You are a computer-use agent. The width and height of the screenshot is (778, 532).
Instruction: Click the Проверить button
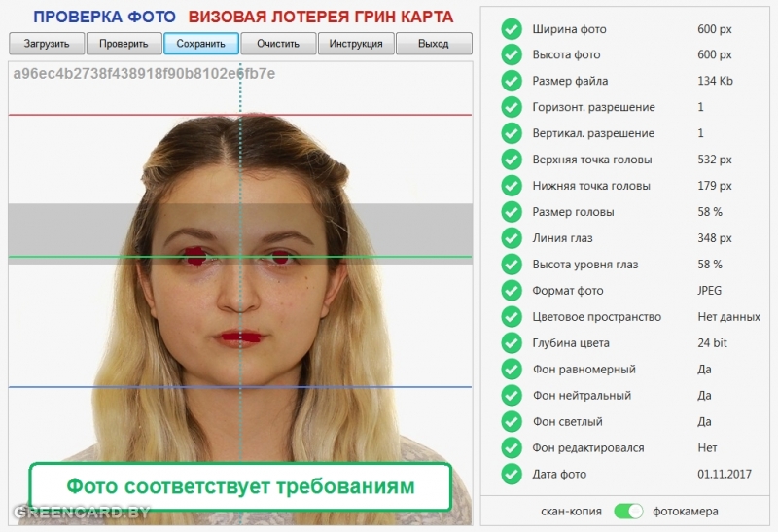coord(124,44)
